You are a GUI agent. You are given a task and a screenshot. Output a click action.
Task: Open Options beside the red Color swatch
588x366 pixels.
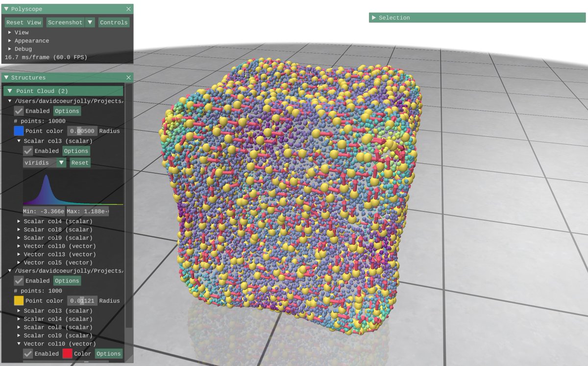tap(109, 354)
